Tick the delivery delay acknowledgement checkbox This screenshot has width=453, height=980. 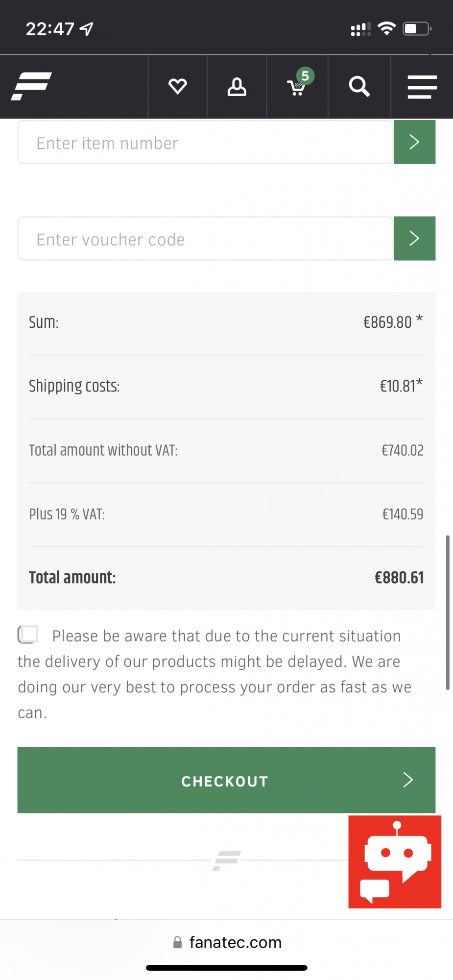pos(28,635)
